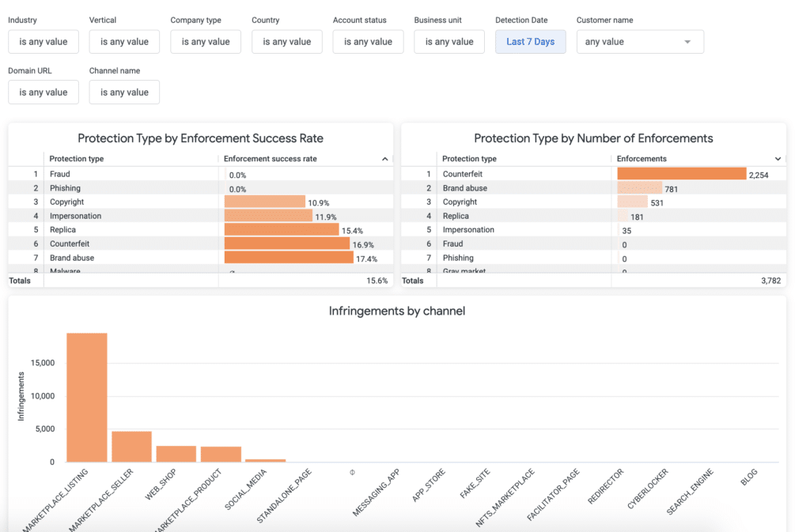Open the Business unit filter
Image resolution: width=810 pixels, height=532 pixels.
(449, 42)
